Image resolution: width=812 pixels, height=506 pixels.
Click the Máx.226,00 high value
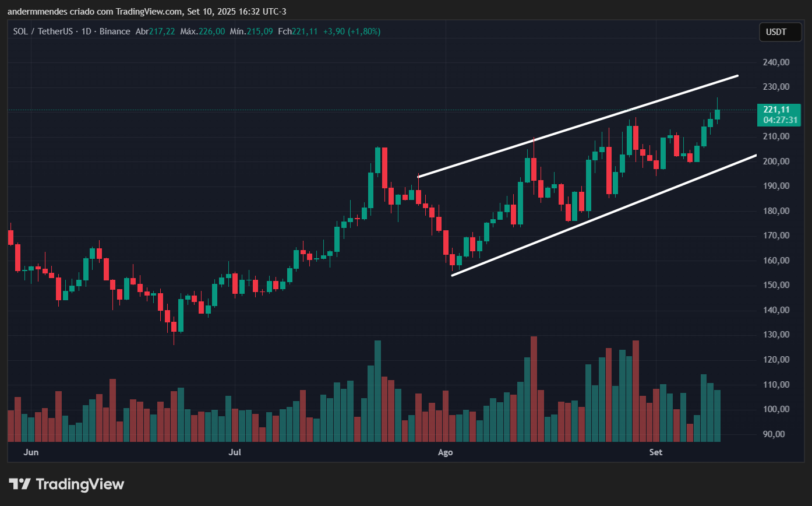point(202,31)
